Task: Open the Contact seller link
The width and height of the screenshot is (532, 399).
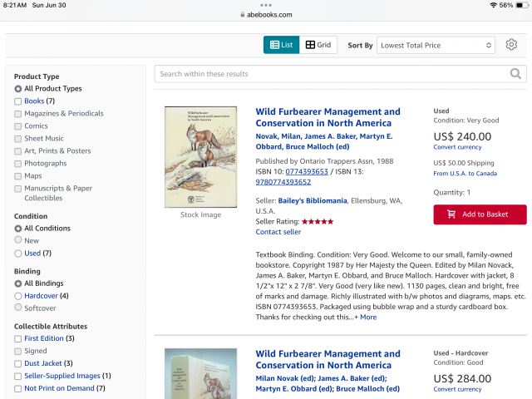Action: click(x=278, y=232)
